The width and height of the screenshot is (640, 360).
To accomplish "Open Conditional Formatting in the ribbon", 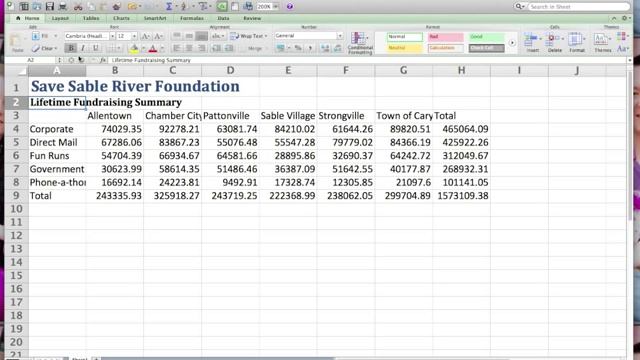I will point(360,42).
